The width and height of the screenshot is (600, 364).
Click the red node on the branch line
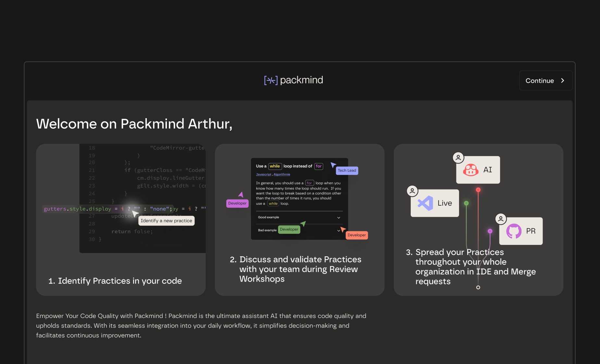pos(478,190)
